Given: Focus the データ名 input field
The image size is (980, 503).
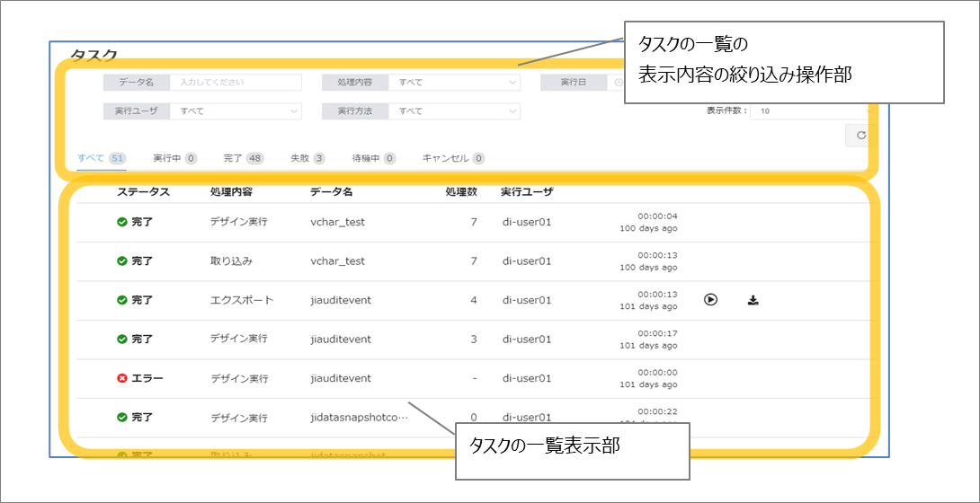Looking at the screenshot, I should (236, 83).
